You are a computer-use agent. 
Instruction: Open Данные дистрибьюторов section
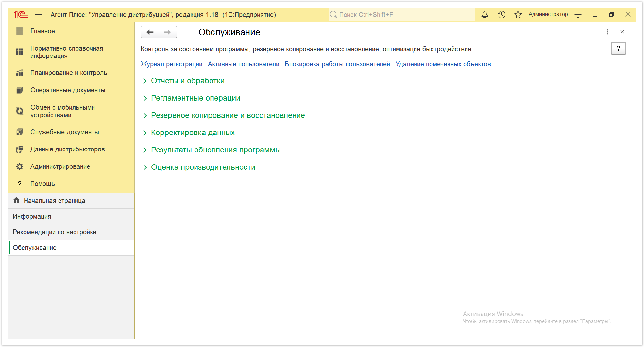coord(68,149)
